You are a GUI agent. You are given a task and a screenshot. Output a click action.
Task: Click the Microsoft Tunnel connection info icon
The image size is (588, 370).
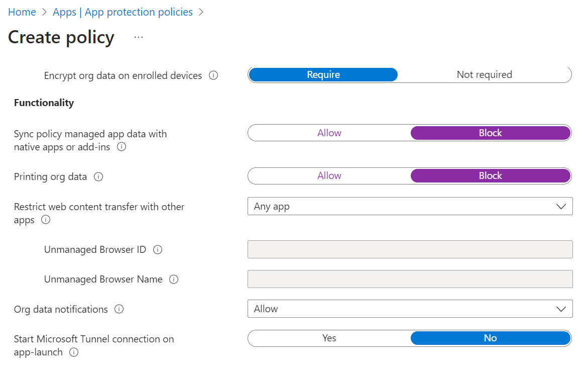coord(73,352)
